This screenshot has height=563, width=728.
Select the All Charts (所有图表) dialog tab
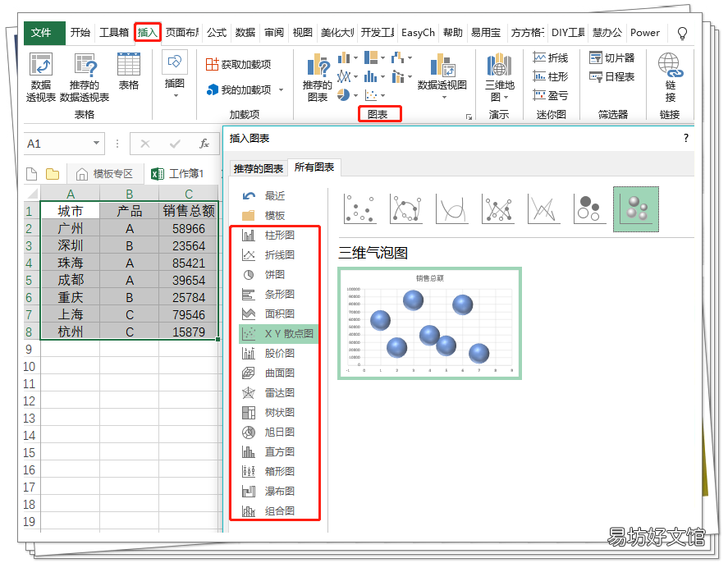[x=314, y=167]
